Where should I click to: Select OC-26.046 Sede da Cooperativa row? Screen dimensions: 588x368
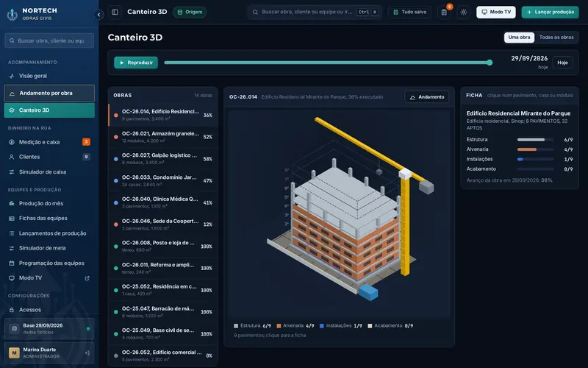point(162,224)
